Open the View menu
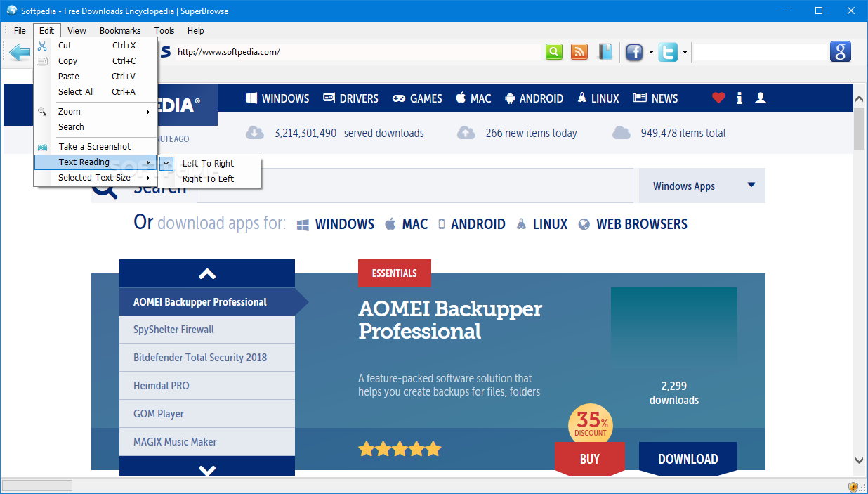Screen dimensions: 868x494 click(77, 30)
